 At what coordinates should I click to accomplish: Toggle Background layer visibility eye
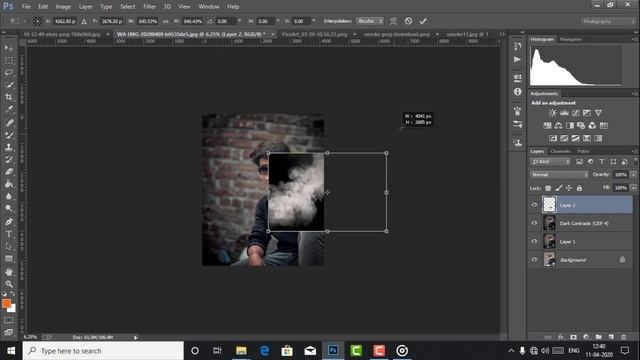pos(534,259)
